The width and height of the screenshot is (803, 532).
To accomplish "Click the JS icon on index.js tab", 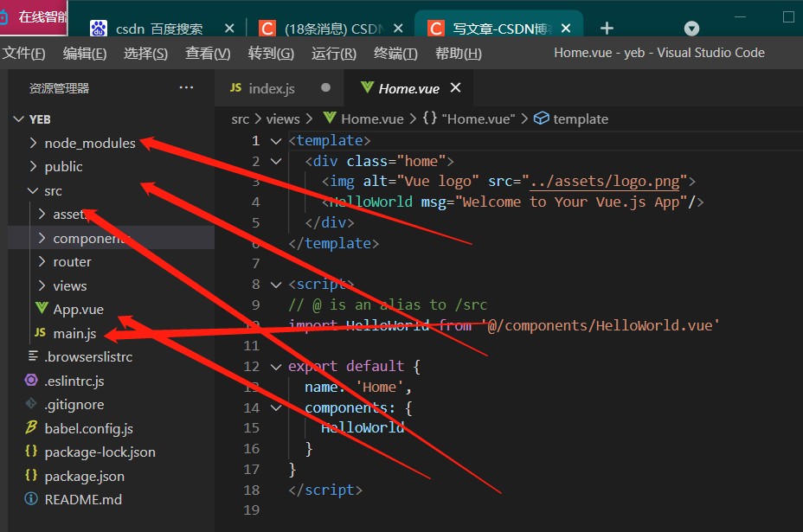I will [235, 87].
